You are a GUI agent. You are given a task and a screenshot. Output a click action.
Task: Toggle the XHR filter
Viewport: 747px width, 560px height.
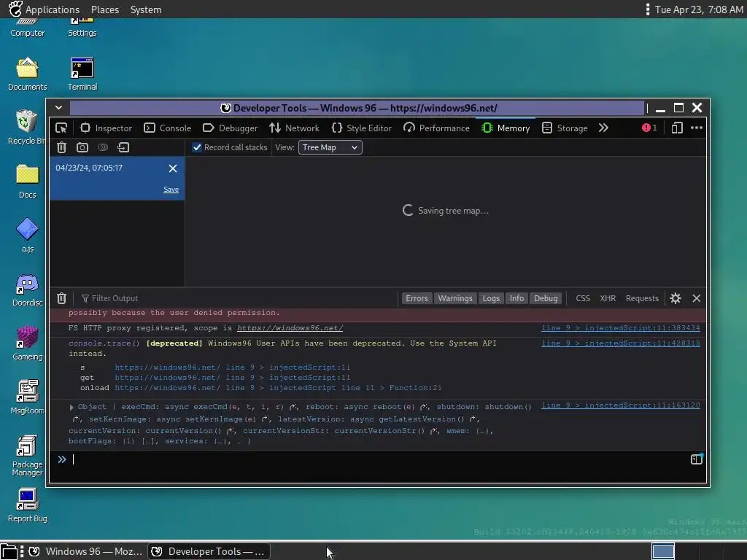click(x=608, y=298)
